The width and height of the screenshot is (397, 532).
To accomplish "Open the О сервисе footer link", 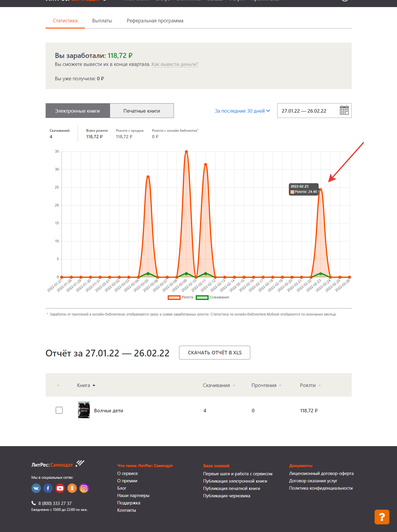I will pos(127,473).
